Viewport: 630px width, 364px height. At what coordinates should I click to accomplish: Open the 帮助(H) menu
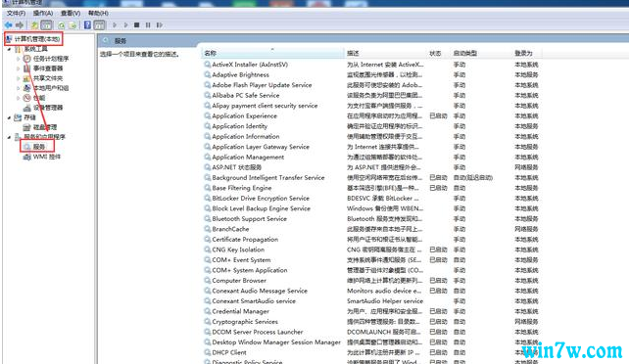click(x=98, y=14)
